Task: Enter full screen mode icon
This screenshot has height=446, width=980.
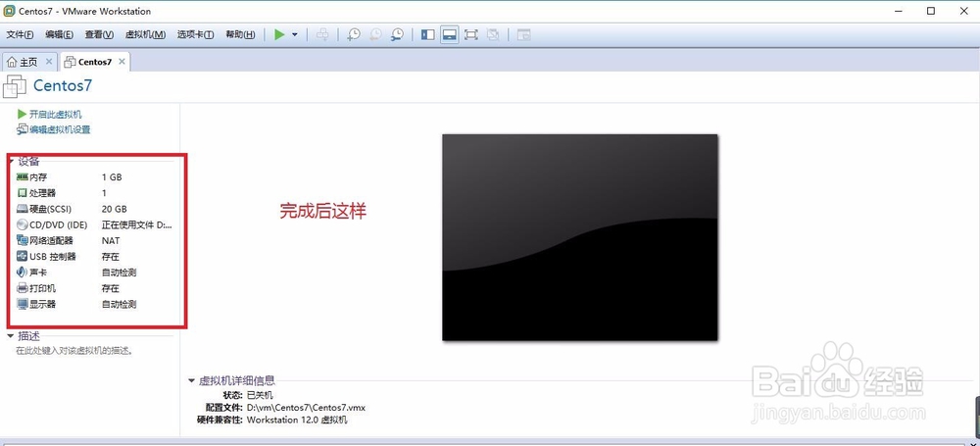Action: click(471, 35)
